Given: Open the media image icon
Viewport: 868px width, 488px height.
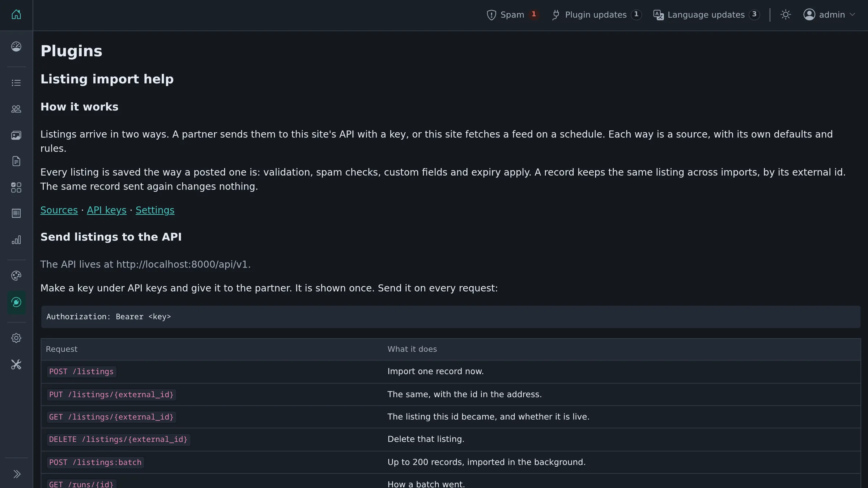Looking at the screenshot, I should tap(16, 135).
